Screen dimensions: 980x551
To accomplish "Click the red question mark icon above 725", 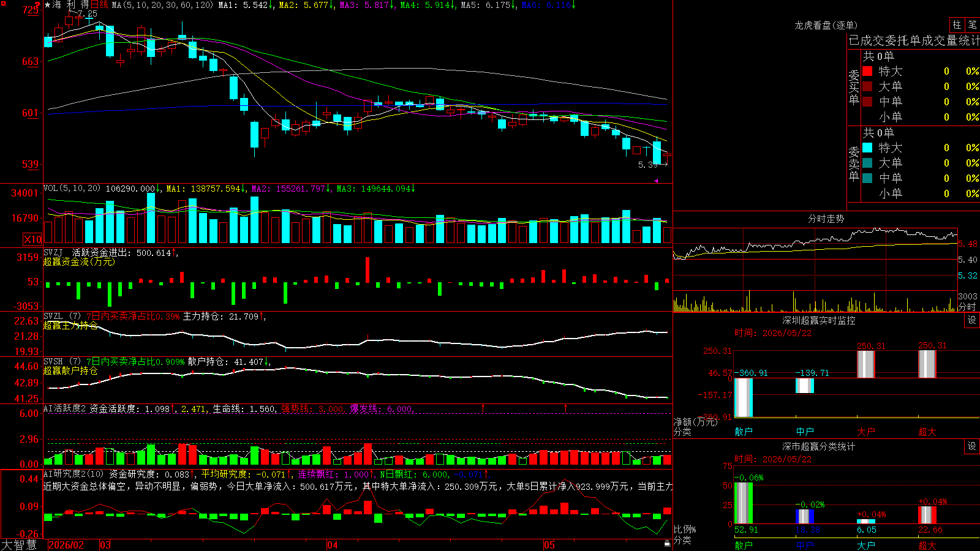I will pos(37,7).
